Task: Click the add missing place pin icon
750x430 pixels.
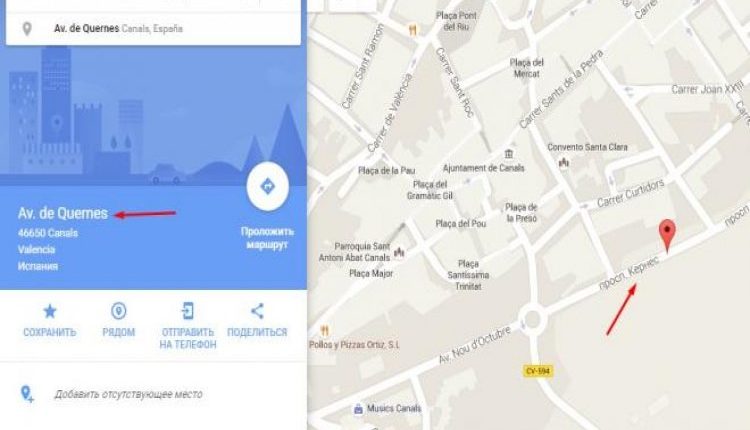Action: coord(27,394)
